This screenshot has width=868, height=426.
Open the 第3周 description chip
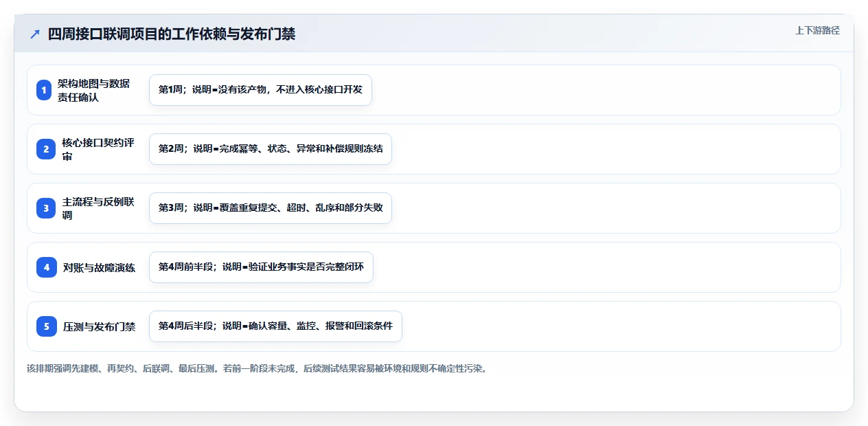pyautogui.click(x=271, y=208)
